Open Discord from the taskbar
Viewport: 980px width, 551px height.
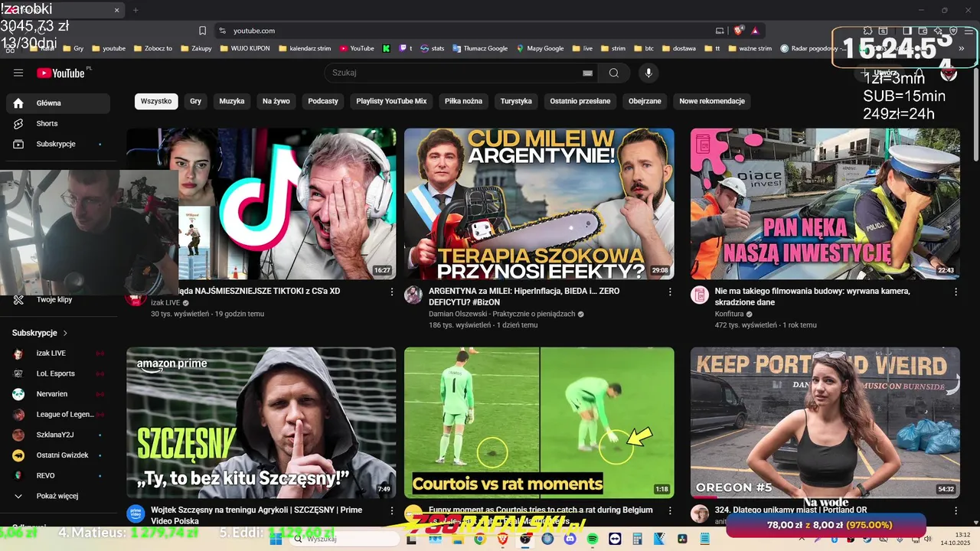[x=570, y=539]
